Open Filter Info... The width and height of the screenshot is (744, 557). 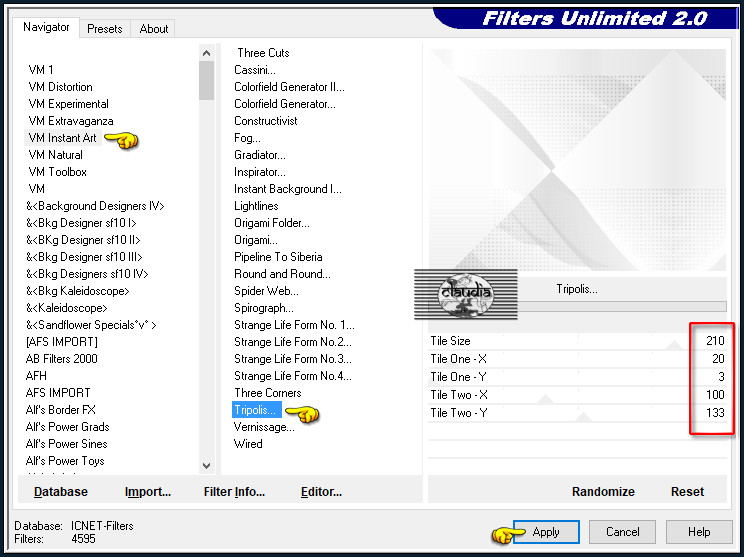(234, 492)
